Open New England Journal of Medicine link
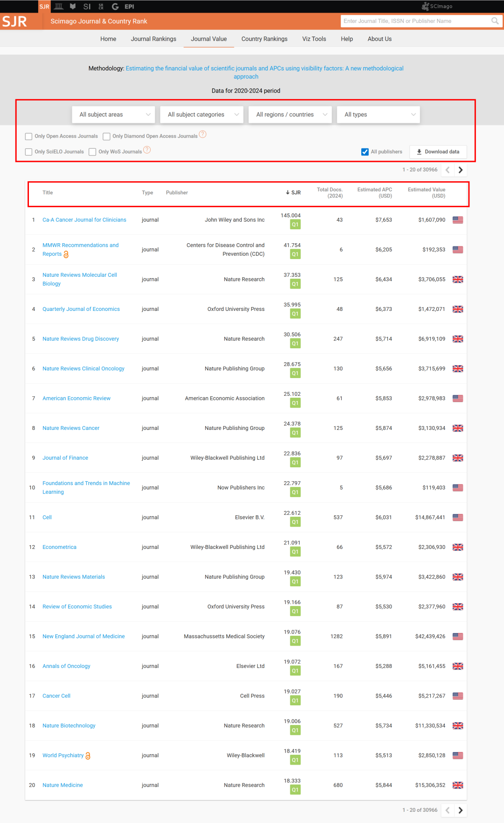Screen dimensions: 504x823 tap(84, 636)
